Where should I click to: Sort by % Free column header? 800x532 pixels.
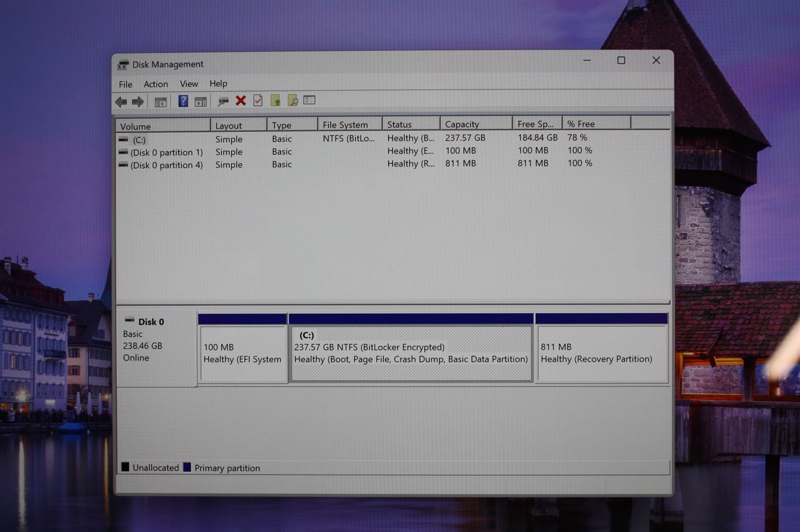click(596, 123)
